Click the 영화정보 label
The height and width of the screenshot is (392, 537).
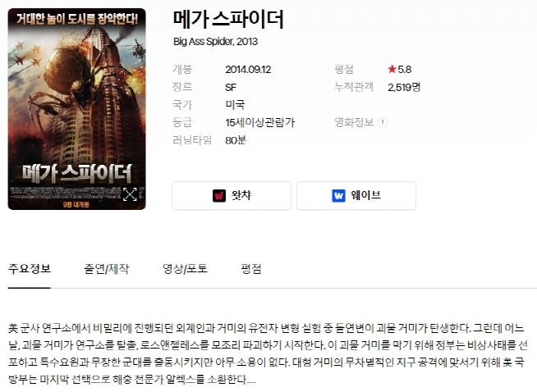(x=354, y=122)
